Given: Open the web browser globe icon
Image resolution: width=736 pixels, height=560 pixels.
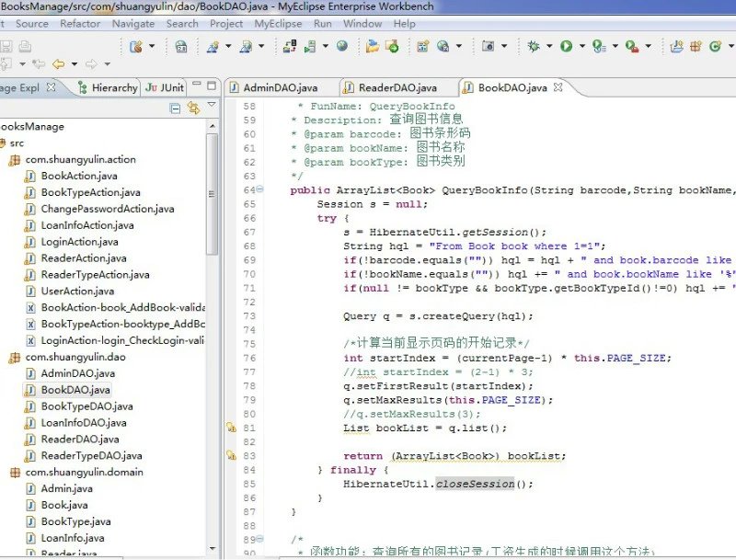Looking at the screenshot, I should click(342, 45).
